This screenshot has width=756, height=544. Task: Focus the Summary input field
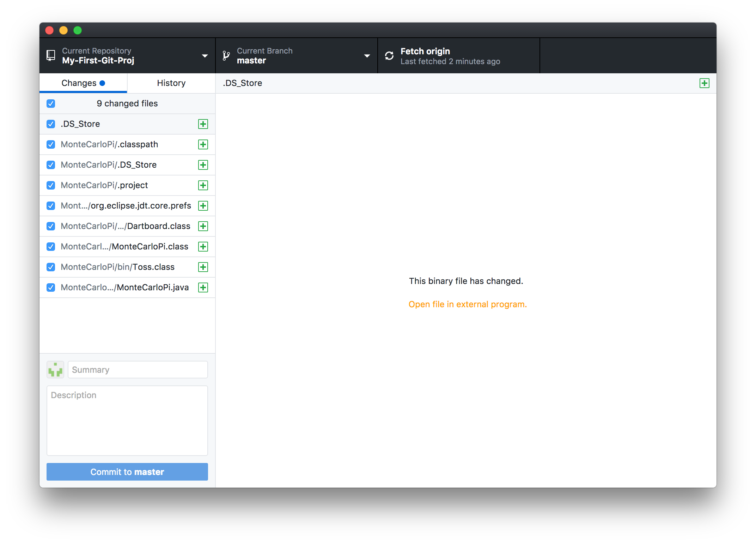(138, 370)
